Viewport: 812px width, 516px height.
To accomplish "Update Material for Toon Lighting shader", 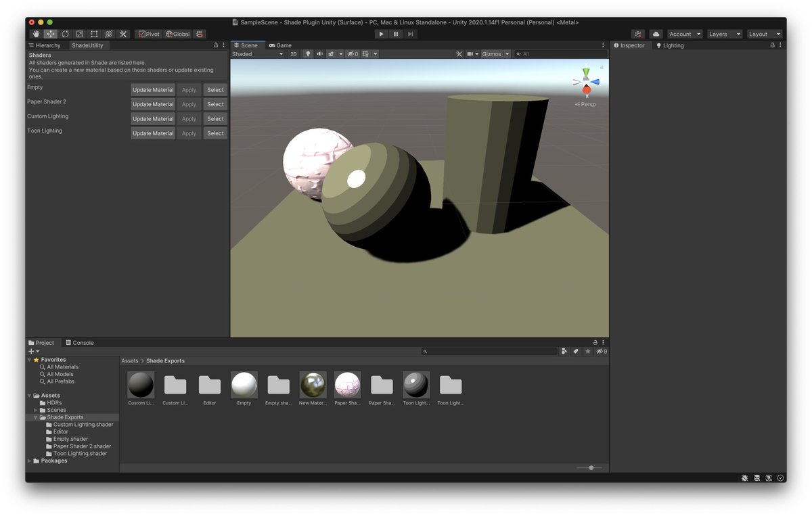I will 152,133.
